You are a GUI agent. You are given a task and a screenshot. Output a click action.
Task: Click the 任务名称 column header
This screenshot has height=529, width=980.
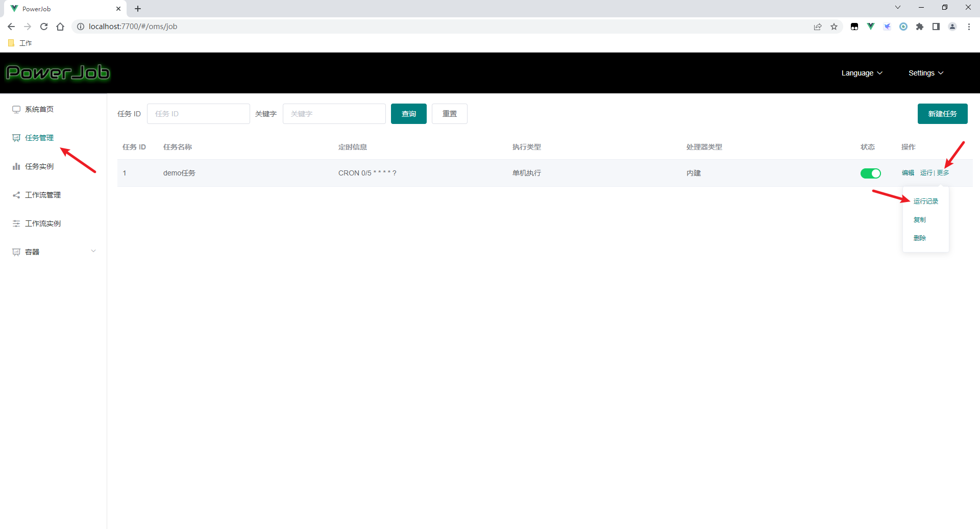(178, 147)
